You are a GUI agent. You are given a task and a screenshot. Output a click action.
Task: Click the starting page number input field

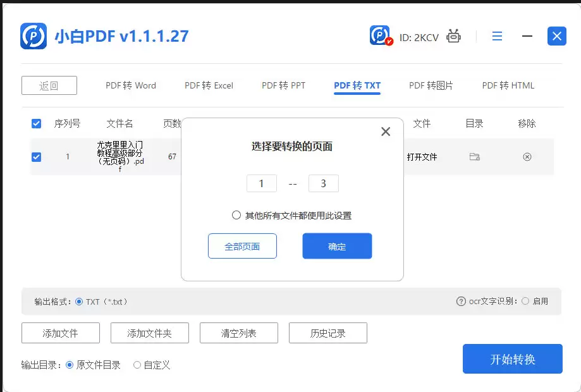tap(261, 183)
